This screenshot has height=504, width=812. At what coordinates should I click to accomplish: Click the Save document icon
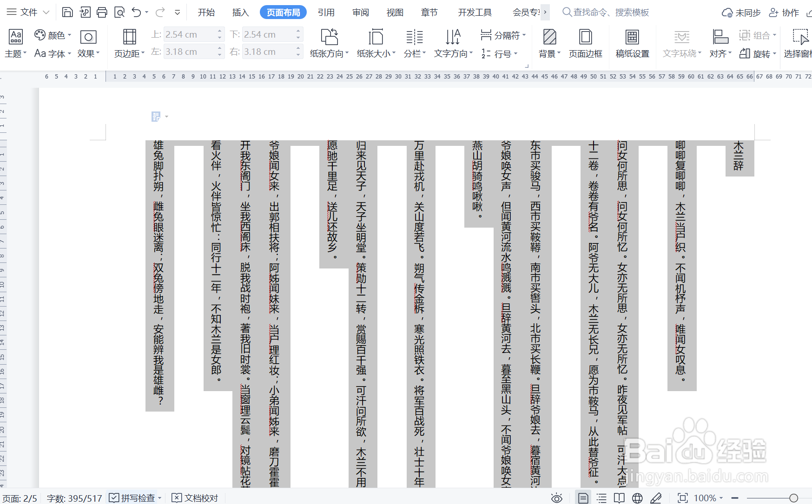click(x=67, y=12)
